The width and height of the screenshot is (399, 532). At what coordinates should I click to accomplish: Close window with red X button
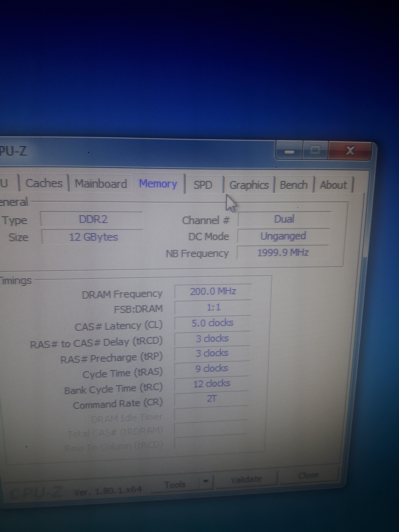point(350,151)
